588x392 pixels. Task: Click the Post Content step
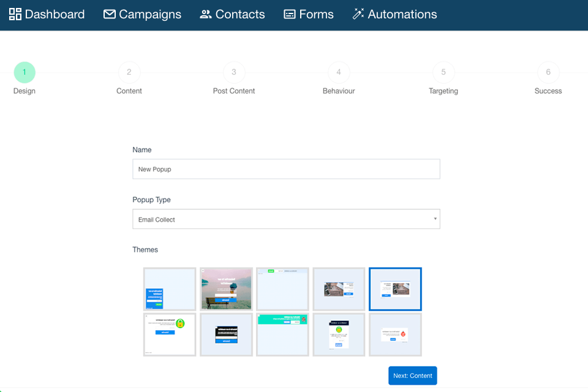pyautogui.click(x=233, y=72)
